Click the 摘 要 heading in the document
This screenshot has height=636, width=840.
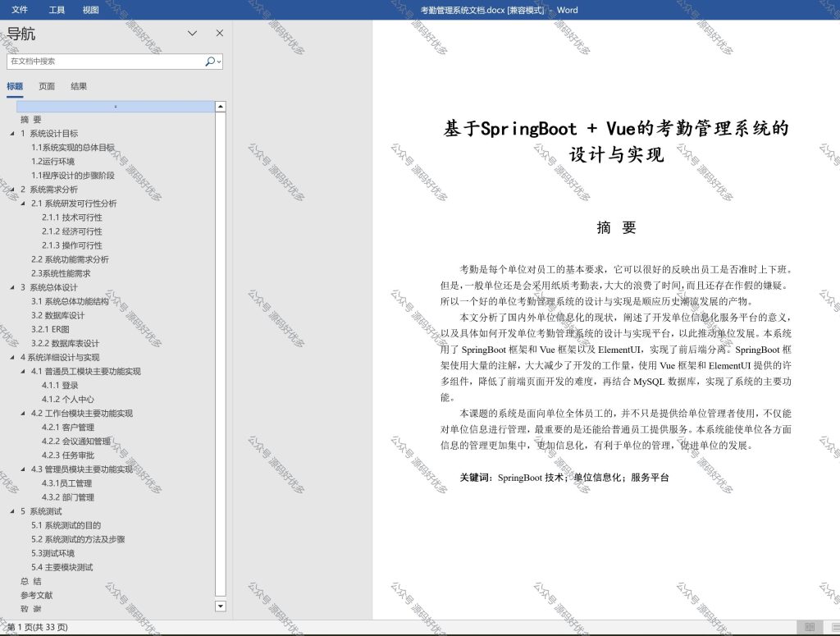click(x=616, y=227)
